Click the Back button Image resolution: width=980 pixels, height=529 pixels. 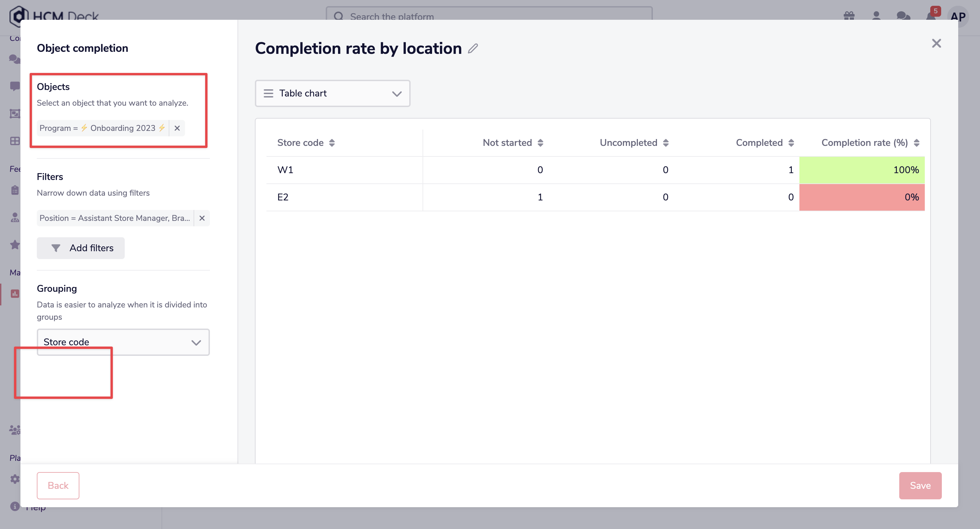coord(58,486)
